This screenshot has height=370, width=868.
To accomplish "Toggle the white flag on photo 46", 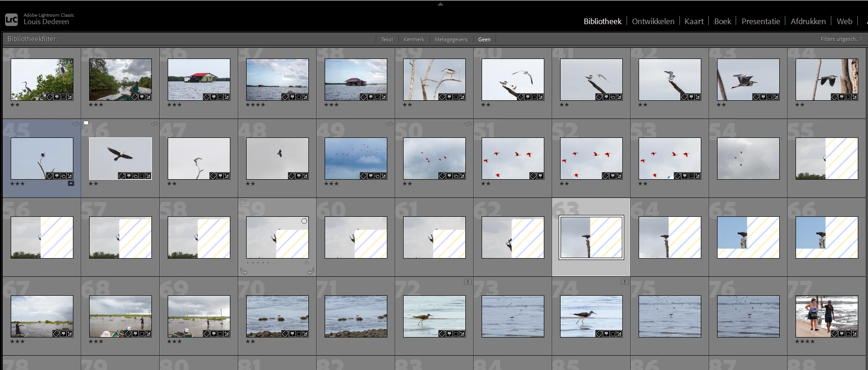I will click(x=86, y=123).
